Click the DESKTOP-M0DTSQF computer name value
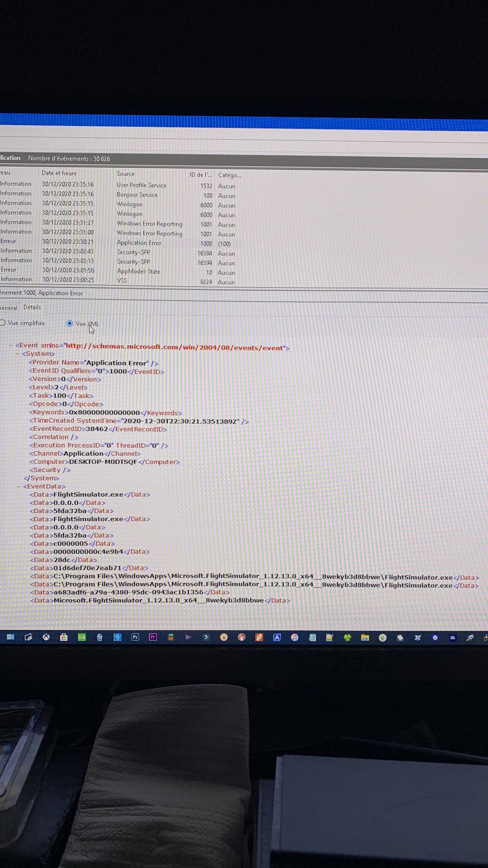The image size is (488, 868). [x=103, y=462]
